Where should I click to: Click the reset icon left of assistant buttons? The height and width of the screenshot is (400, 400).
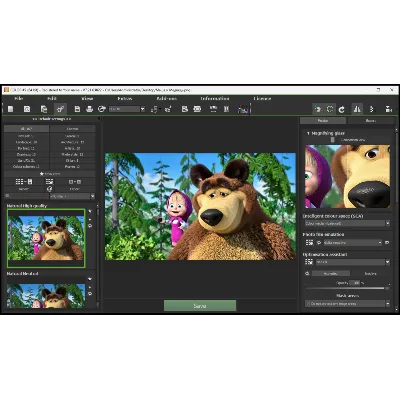[x=307, y=273]
